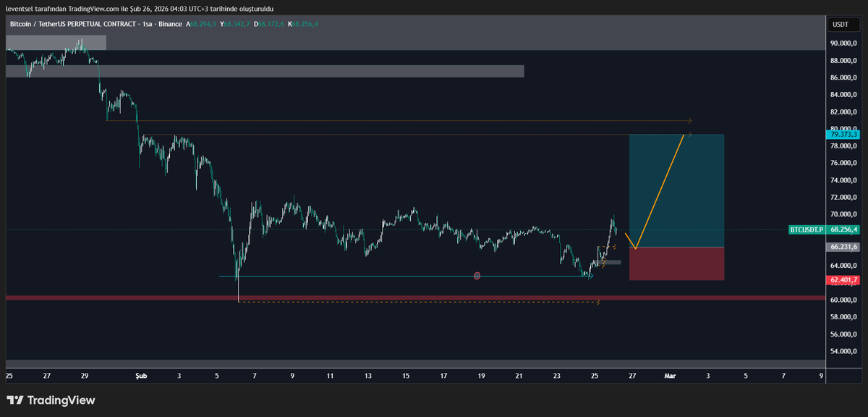Click the 56.000,0 price axis label
868x417 pixels.
pos(844,334)
